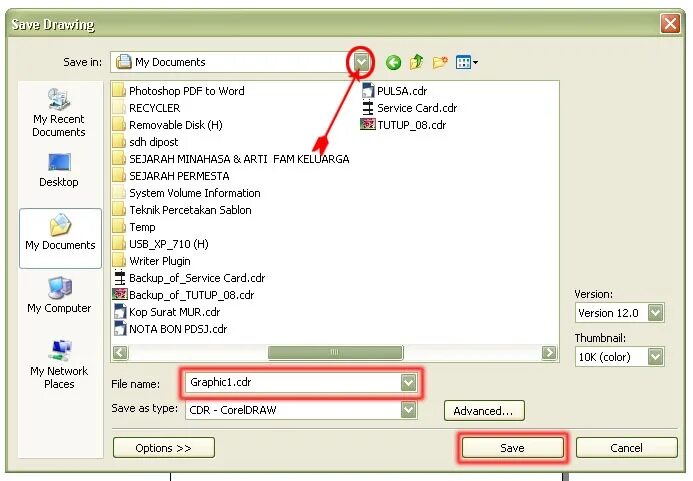This screenshot has width=693, height=481.
Task: Go up one folder level icon
Action: pyautogui.click(x=416, y=62)
